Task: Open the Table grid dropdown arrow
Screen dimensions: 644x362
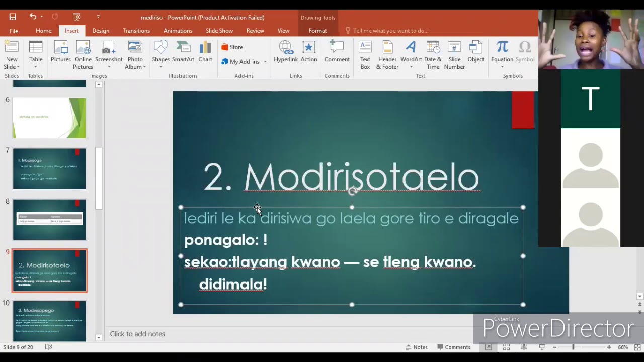Action: [x=36, y=67]
